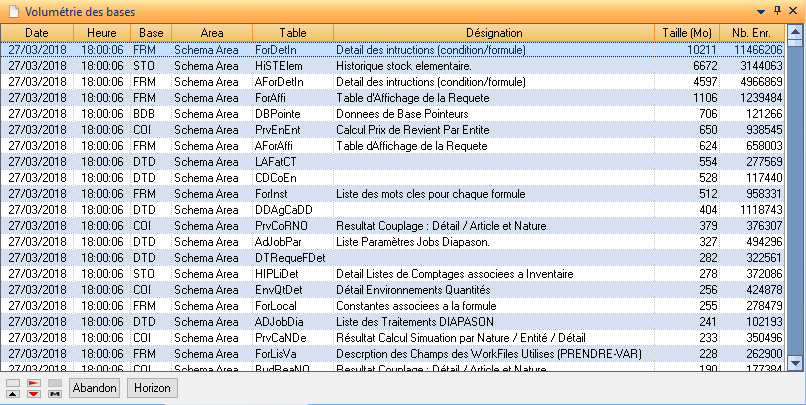Click the red down-arrow icon
This screenshot has height=405, width=806.
(33, 394)
